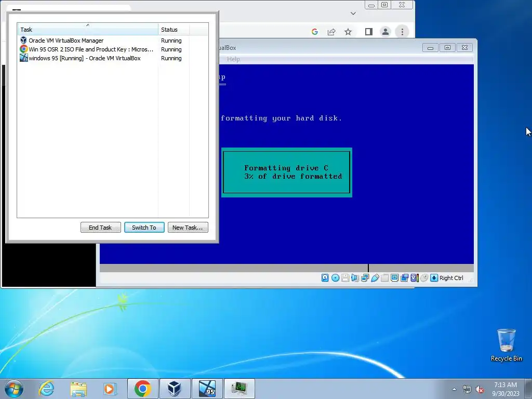532x399 pixels.
Task: Click the network tray icon
Action: coord(467,389)
